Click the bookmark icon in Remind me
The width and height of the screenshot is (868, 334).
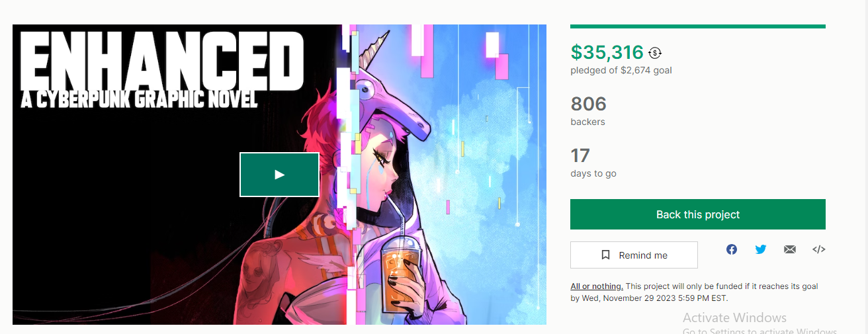pyautogui.click(x=605, y=255)
